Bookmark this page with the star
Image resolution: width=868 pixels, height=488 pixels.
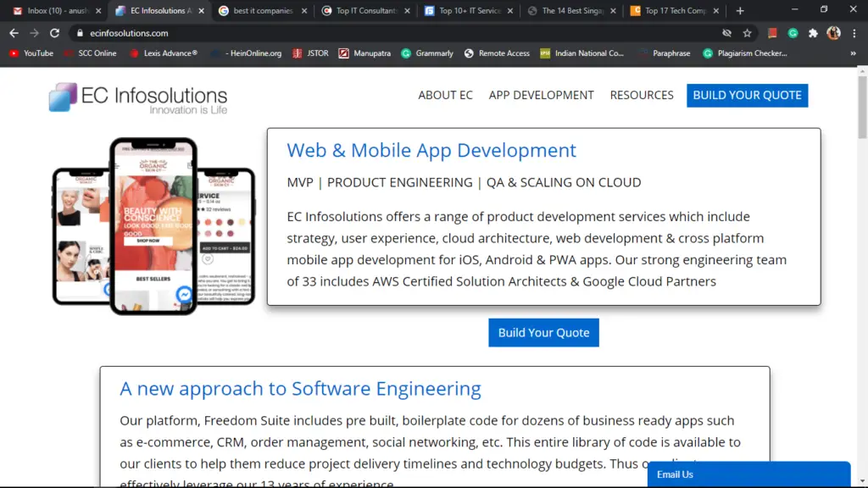748,33
